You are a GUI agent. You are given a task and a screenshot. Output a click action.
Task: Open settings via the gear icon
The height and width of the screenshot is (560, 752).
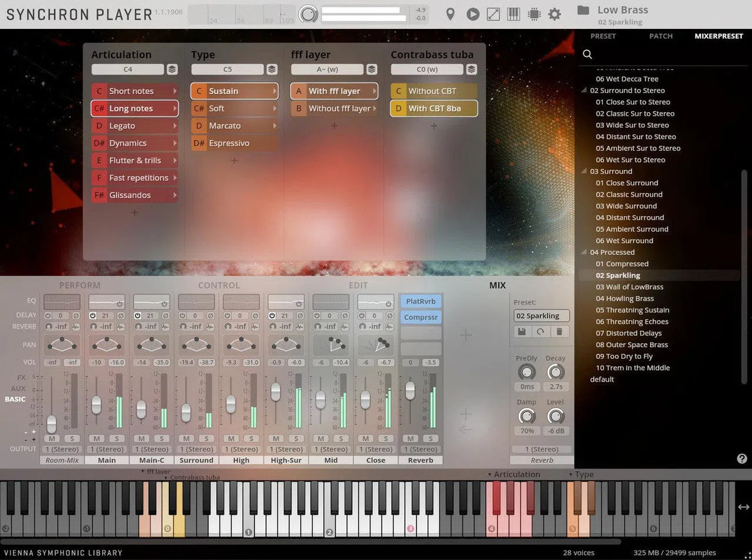click(555, 14)
